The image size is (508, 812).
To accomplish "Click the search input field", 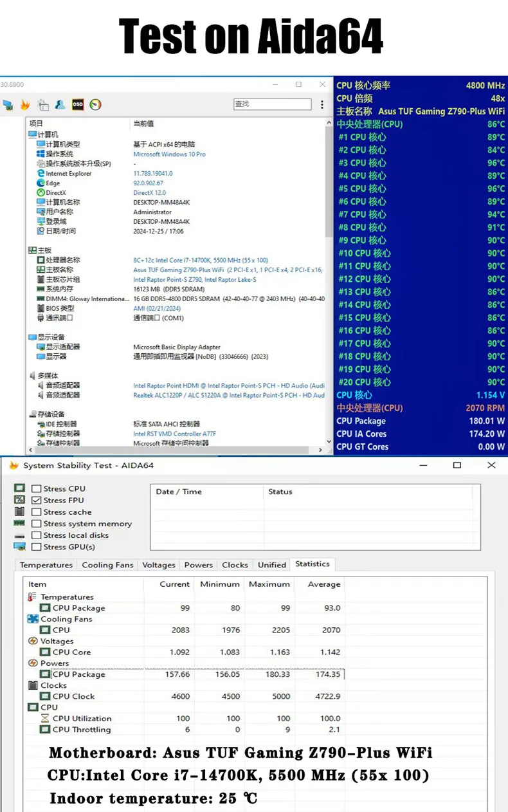I will coord(273,104).
